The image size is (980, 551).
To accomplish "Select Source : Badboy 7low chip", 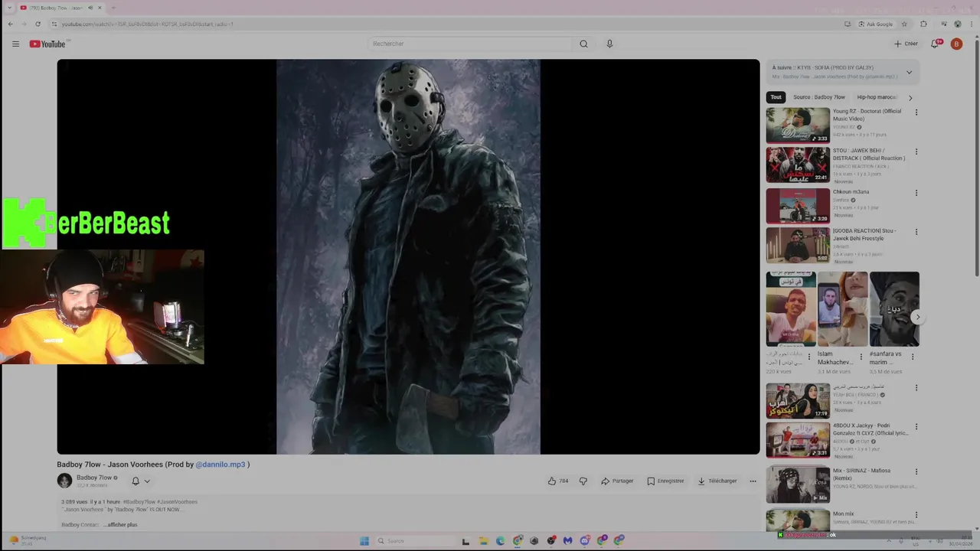I will [x=819, y=97].
